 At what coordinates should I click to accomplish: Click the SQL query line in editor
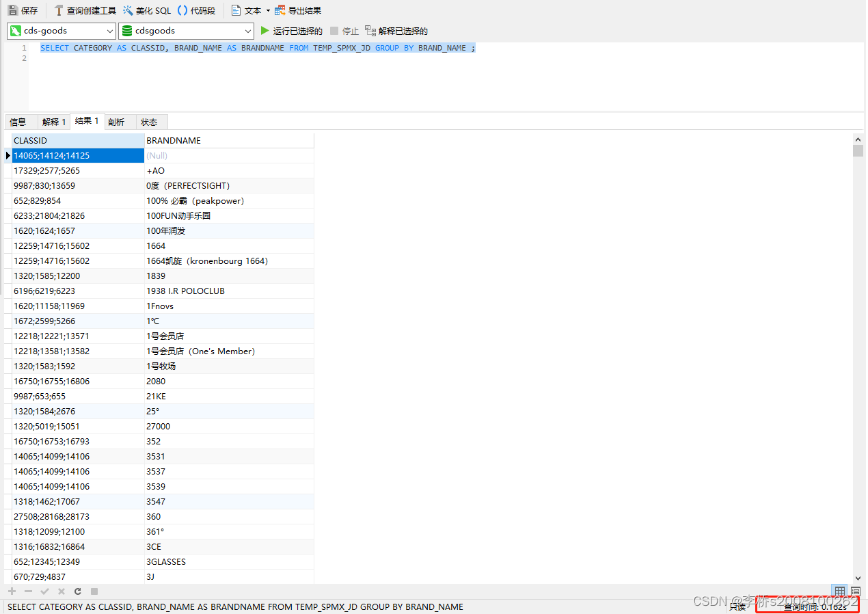point(258,48)
